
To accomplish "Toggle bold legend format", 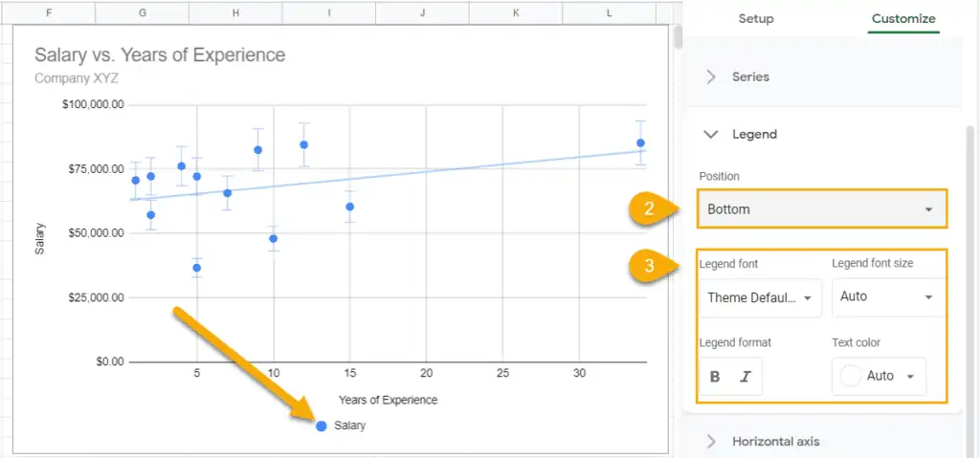I will [x=715, y=377].
